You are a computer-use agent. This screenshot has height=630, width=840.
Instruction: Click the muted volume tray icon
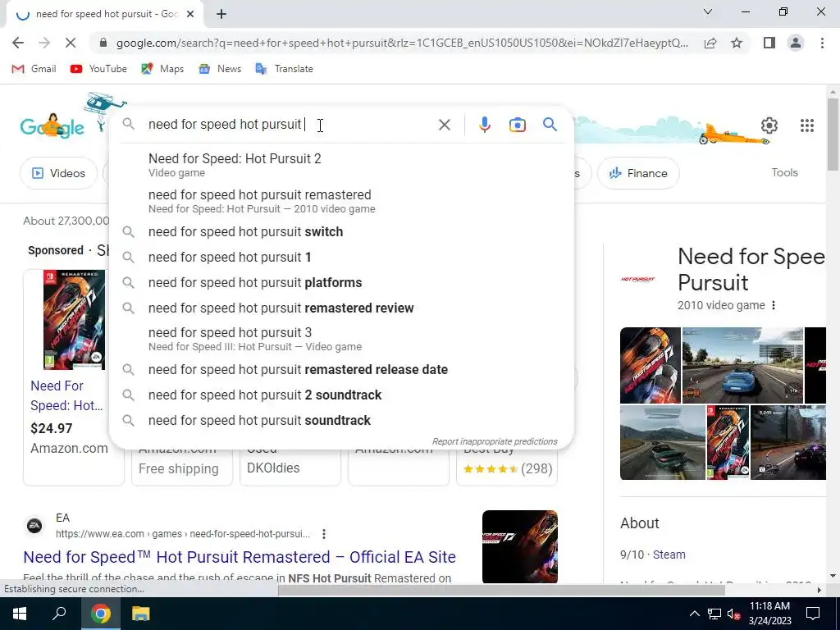tap(734, 614)
